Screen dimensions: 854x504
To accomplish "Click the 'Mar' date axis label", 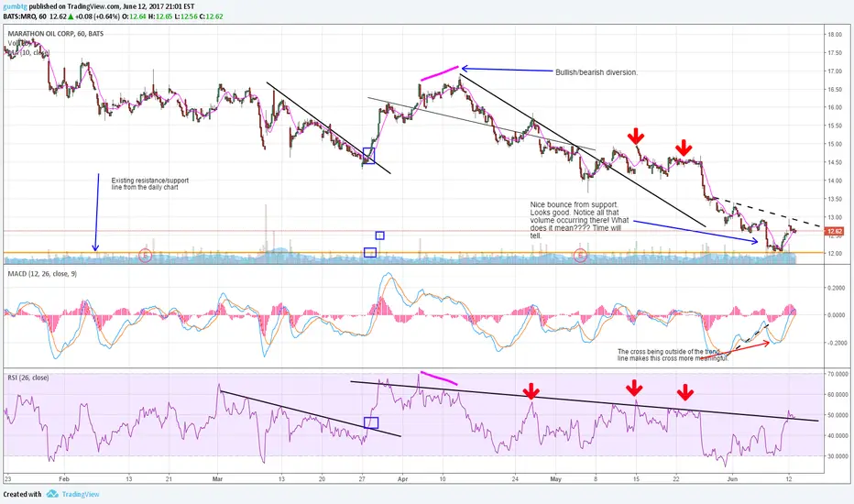I will click(x=217, y=479).
